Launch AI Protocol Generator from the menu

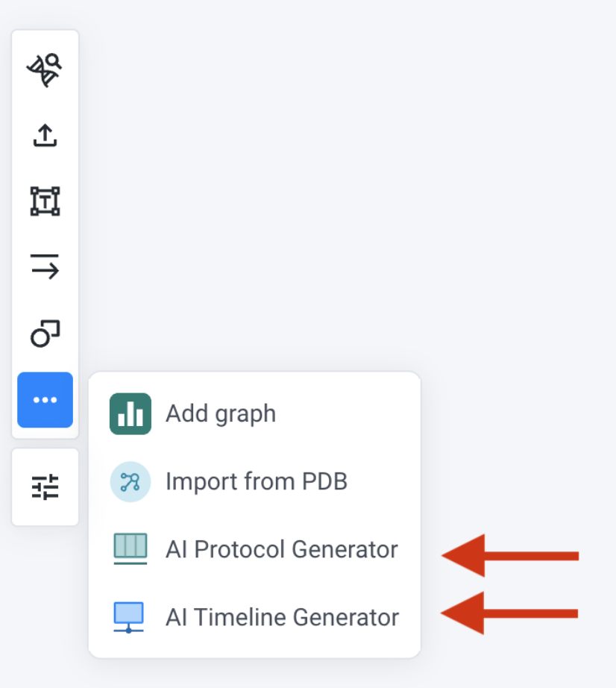click(255, 549)
